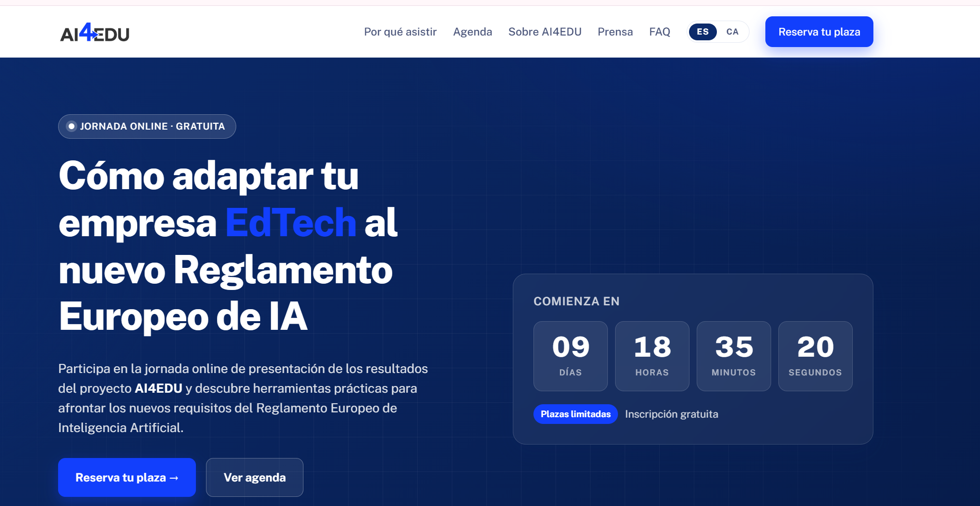Click bold 'AI4EDU' in the description paragraph
The image size is (980, 506).
[x=158, y=388]
